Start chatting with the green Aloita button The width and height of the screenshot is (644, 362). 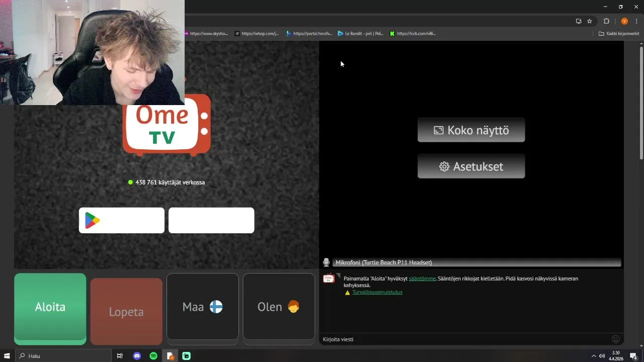[x=50, y=308]
